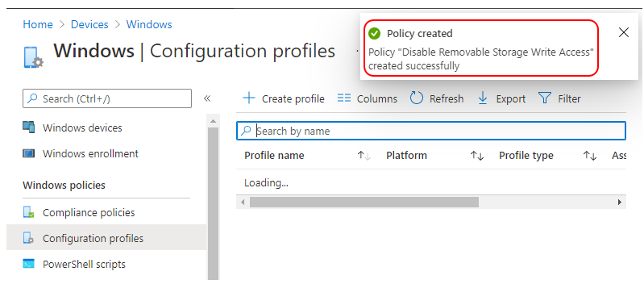This screenshot has width=644, height=305.
Task: Click the Policy created notification title
Action: (x=419, y=34)
